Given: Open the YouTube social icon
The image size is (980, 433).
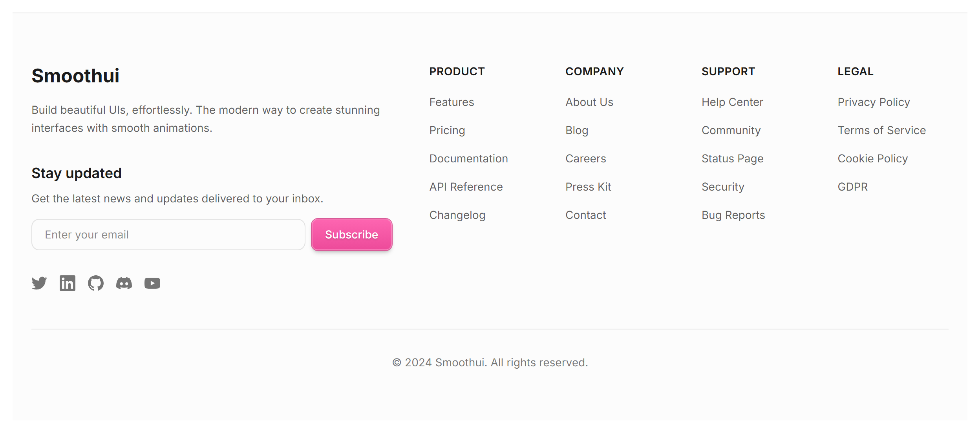Looking at the screenshot, I should coord(152,283).
